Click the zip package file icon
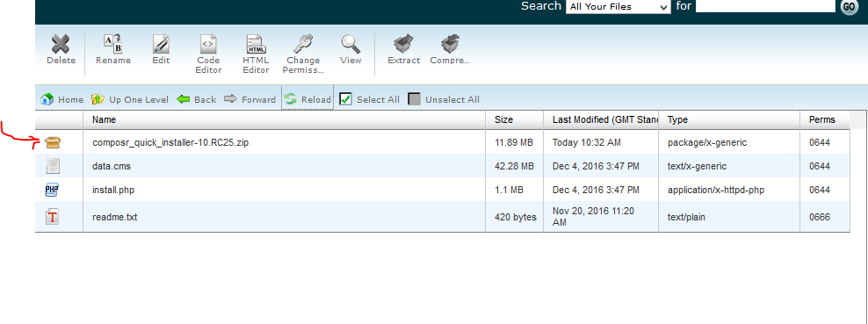 click(x=53, y=142)
